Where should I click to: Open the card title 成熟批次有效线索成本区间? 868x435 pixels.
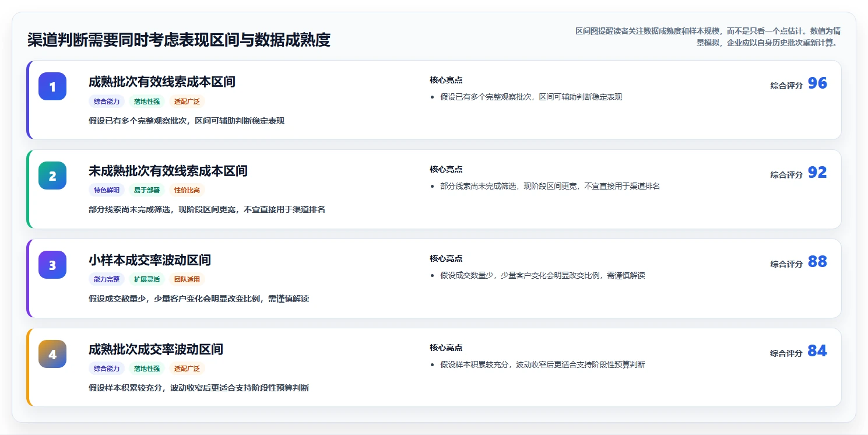[x=162, y=82]
